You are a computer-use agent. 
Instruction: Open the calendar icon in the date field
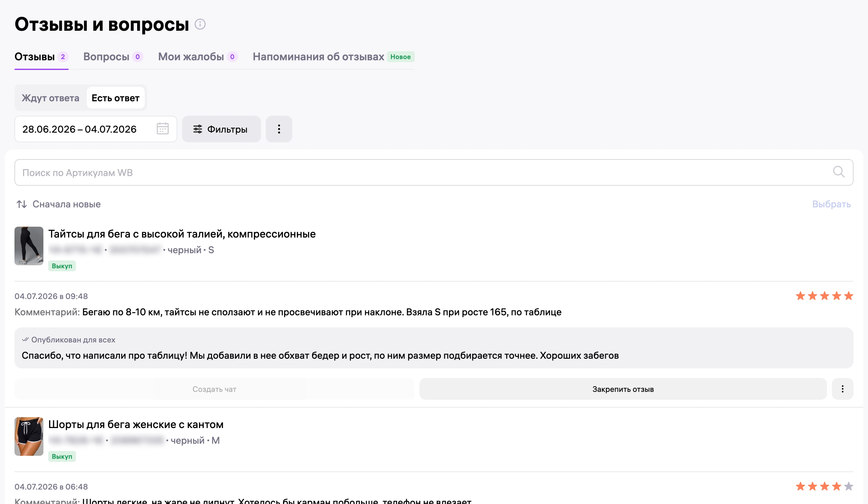click(x=162, y=129)
